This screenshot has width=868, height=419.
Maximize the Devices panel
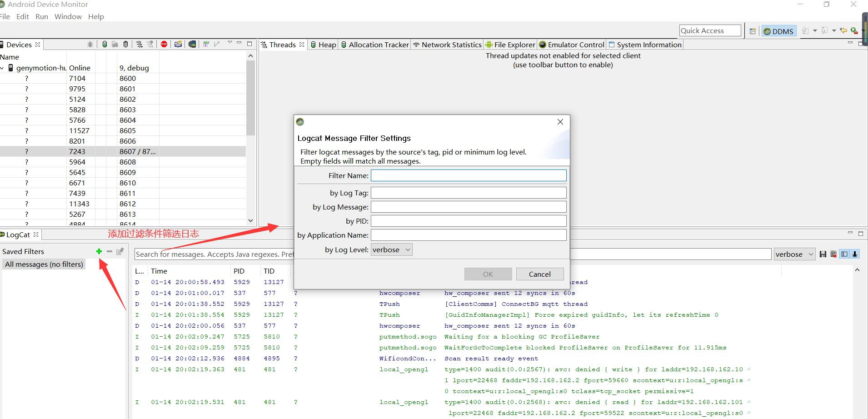249,44
